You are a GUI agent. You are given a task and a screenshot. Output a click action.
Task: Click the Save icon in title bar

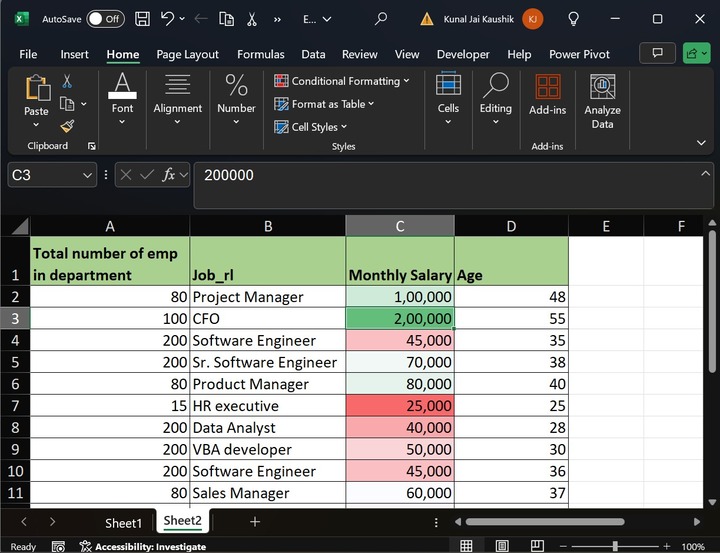point(142,19)
